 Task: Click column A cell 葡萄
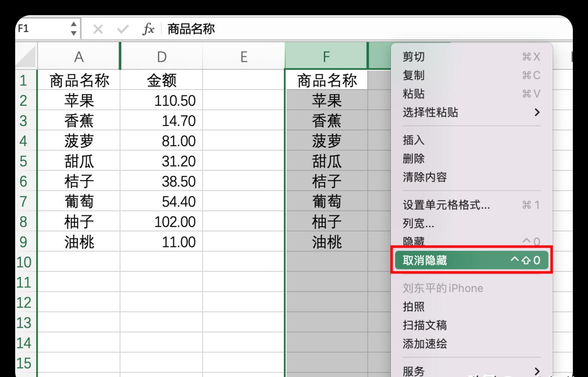(79, 202)
